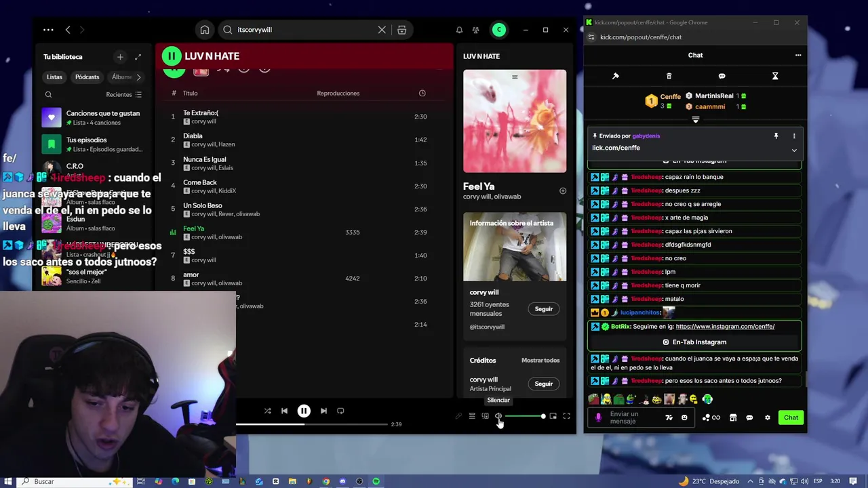Select track Un Solo Beso

tap(304, 209)
